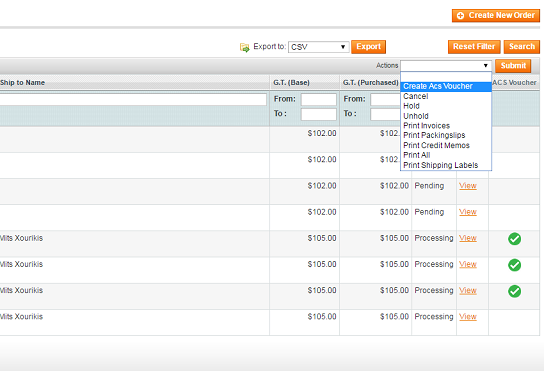The width and height of the screenshot is (544, 371).
Task: Click the third green ACS Voucher checkmark
Action: coord(515,291)
